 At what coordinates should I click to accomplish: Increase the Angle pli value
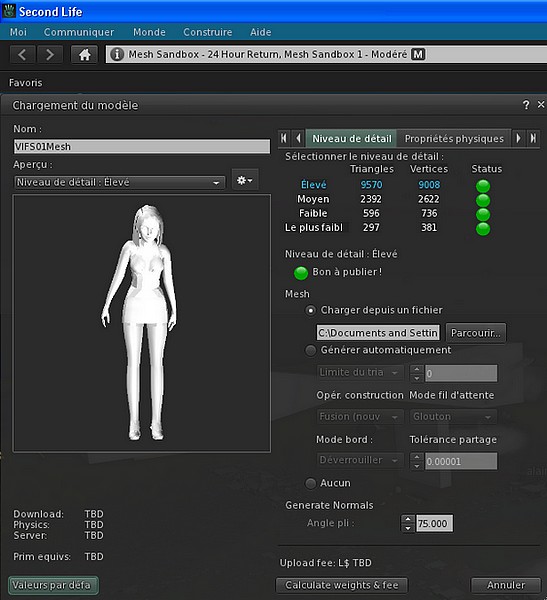click(408, 520)
